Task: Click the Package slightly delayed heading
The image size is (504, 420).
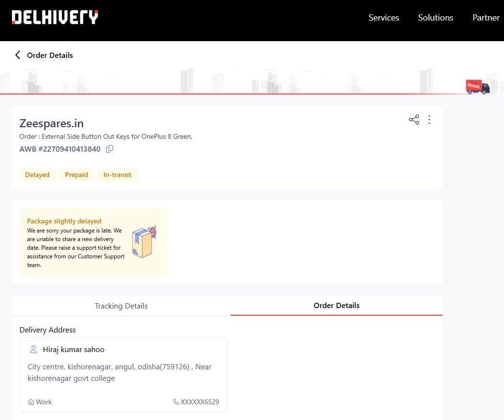Action: click(64, 221)
